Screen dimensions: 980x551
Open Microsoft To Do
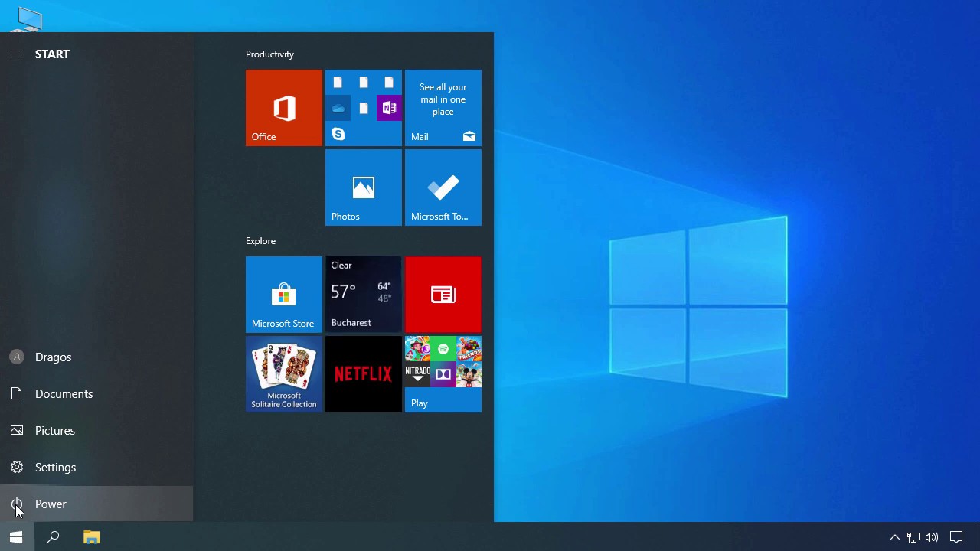(x=443, y=187)
